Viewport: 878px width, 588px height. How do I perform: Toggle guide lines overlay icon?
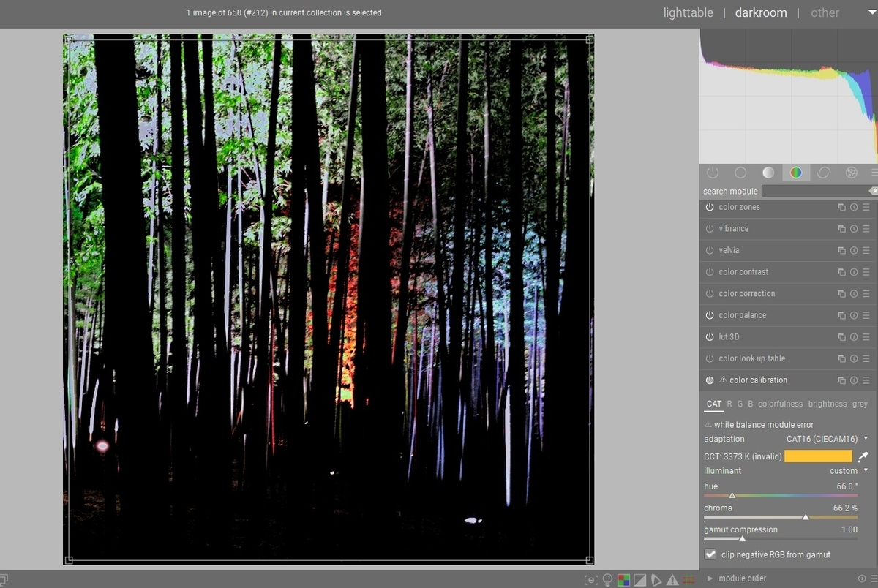[x=688, y=580]
